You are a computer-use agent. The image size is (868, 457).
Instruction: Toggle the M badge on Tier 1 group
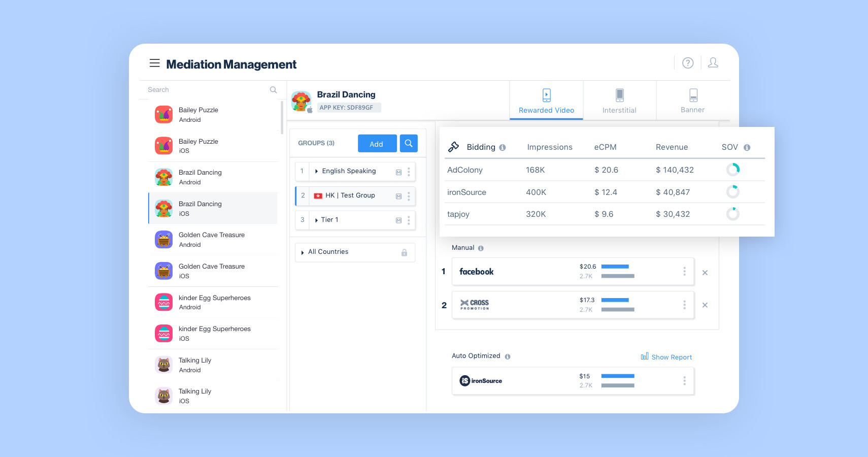[398, 220]
